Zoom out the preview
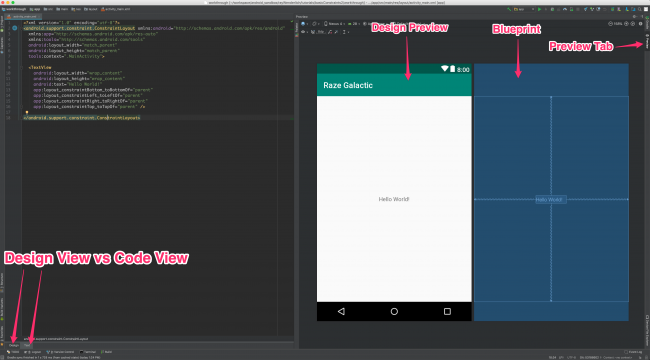This screenshot has width=650, height=360. pyautogui.click(x=611, y=24)
